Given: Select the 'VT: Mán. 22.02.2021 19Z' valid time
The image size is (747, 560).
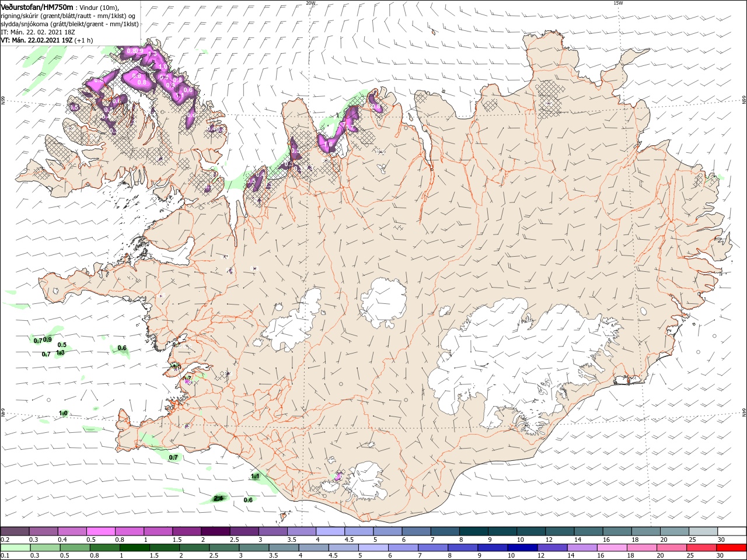Looking at the screenshot, I should click(x=36, y=40).
